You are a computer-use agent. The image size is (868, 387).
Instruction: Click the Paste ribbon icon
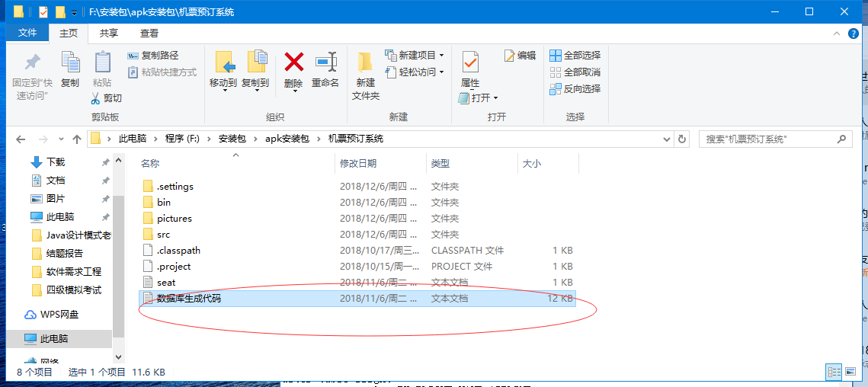102,62
